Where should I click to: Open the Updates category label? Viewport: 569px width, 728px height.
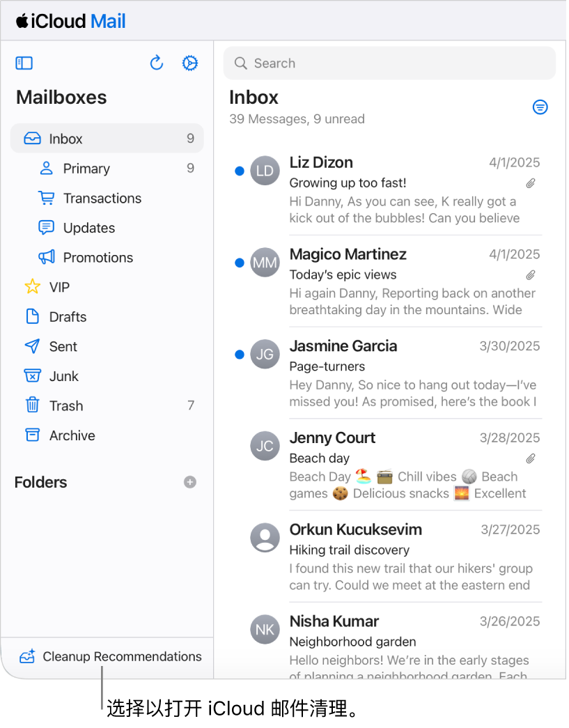tap(88, 228)
